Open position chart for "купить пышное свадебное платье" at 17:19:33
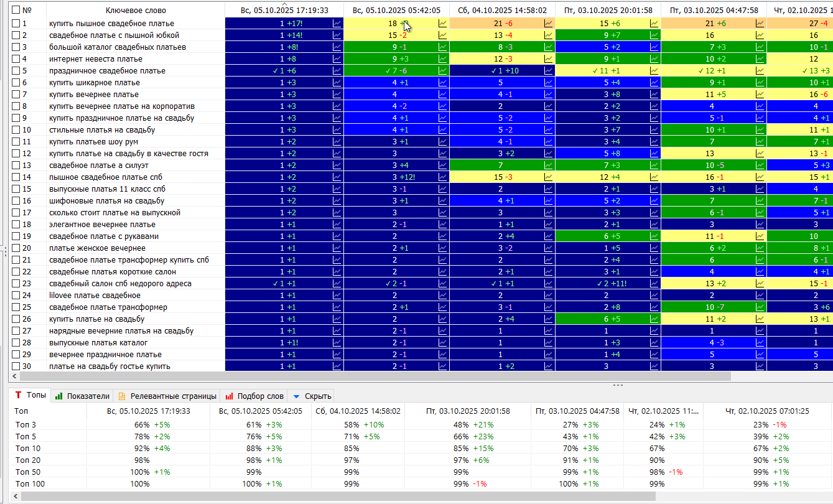Screen dimensions: 833x504 click(337, 23)
